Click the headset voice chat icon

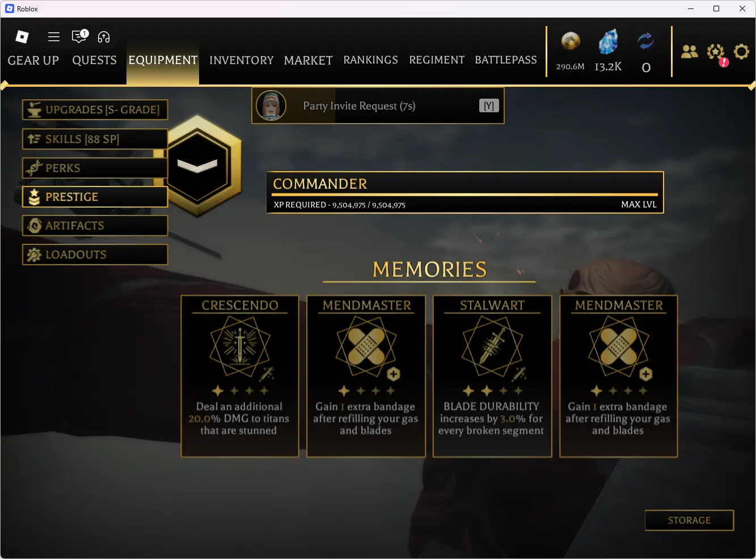coord(104,37)
